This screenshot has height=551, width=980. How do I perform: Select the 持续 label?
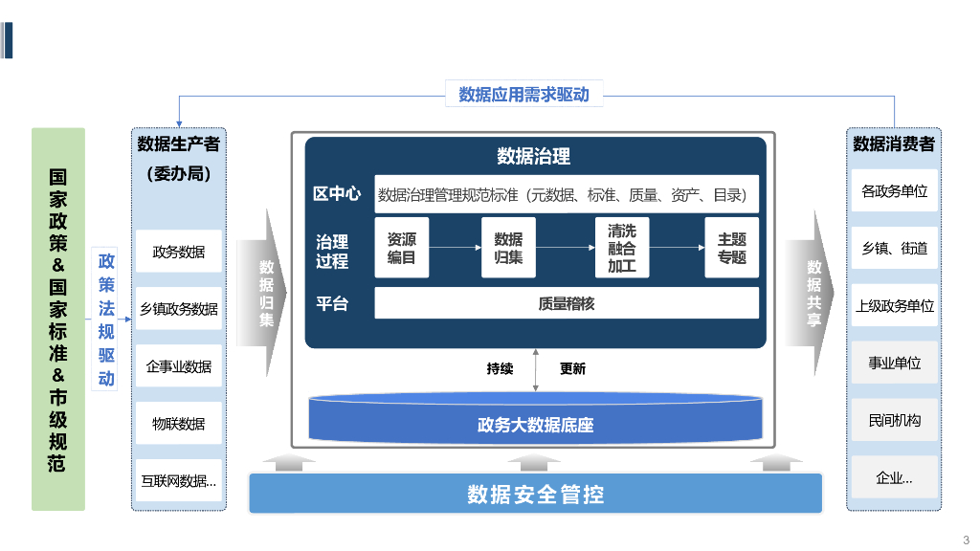click(x=500, y=368)
